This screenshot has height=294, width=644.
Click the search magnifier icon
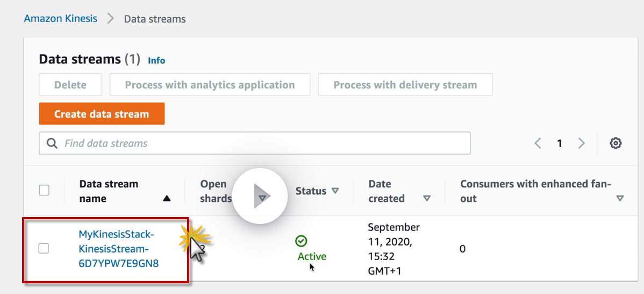pyautogui.click(x=52, y=143)
